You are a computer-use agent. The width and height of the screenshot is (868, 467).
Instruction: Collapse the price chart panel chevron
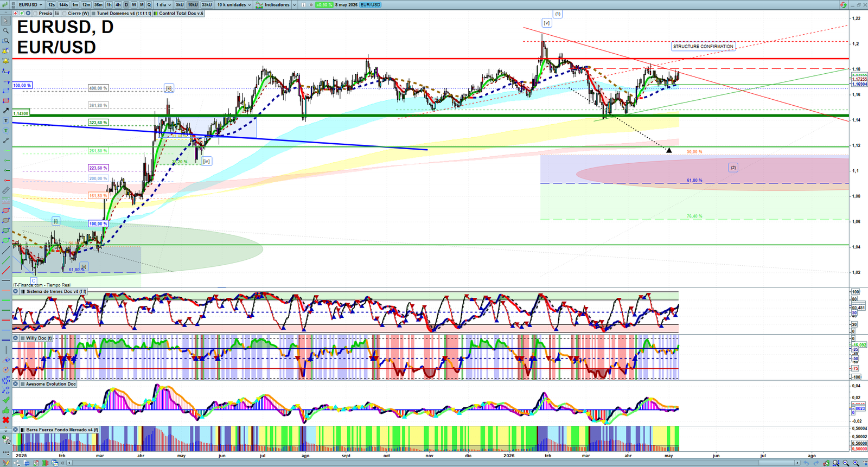tap(6, 14)
